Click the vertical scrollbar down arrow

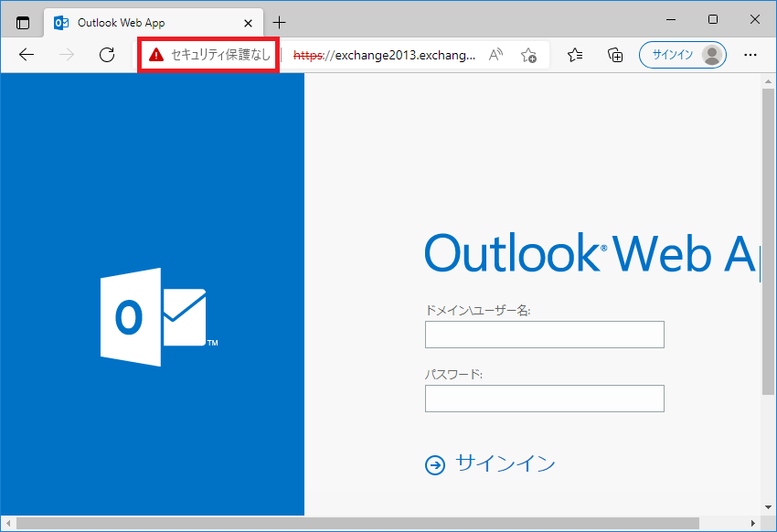768,507
